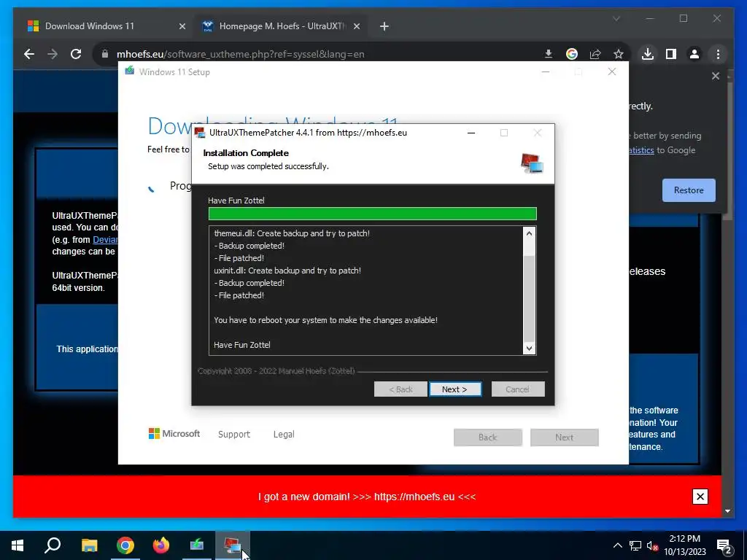Click the Google icon in address bar

click(x=572, y=54)
